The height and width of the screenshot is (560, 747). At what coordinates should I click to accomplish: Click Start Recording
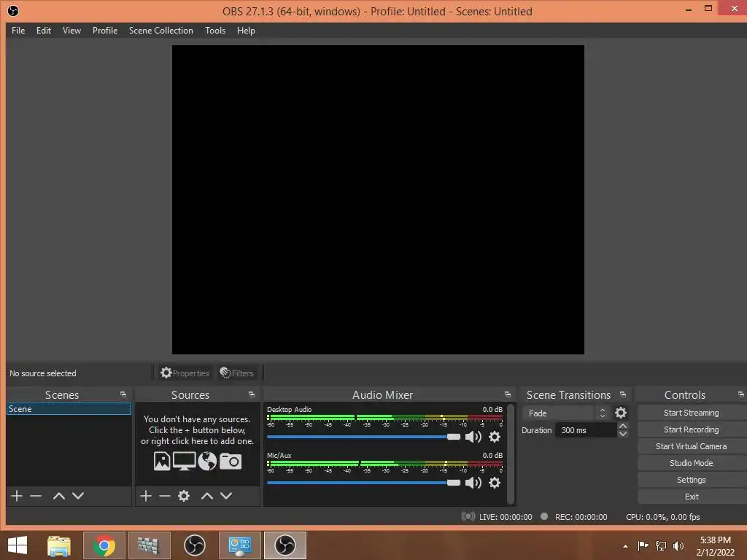(x=692, y=429)
